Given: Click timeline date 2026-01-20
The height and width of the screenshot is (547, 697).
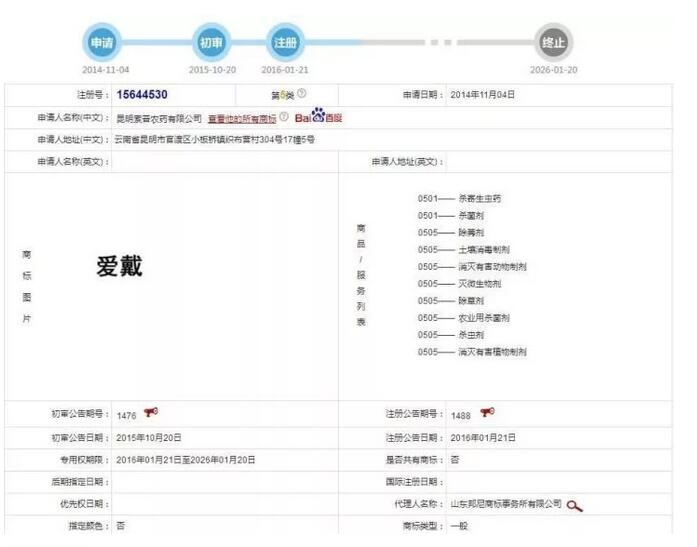Looking at the screenshot, I should point(554,70).
